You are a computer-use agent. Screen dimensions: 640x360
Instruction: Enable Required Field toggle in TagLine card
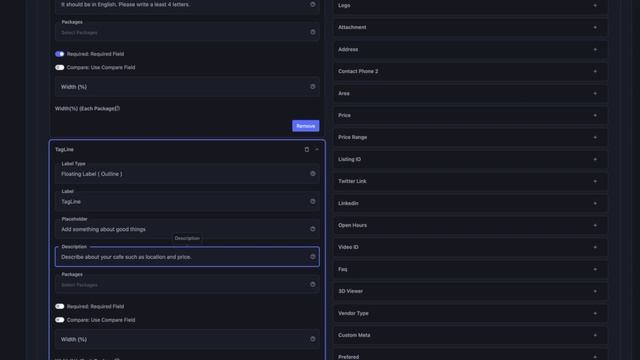pyautogui.click(x=60, y=306)
